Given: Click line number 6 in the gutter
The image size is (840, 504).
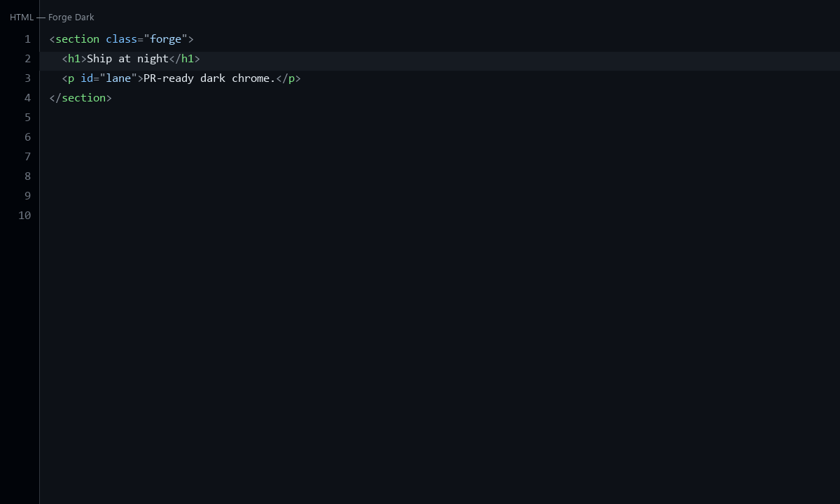Looking at the screenshot, I should click(x=27, y=137).
